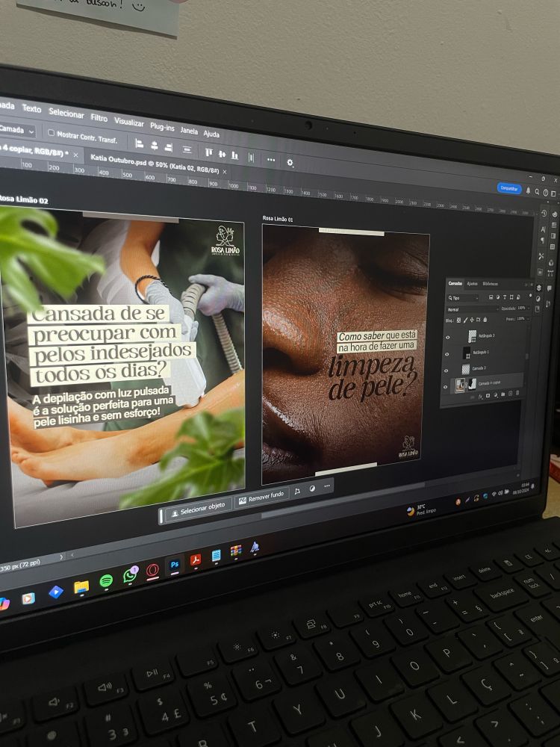Hide the Retângulo 3 layer

click(447, 338)
